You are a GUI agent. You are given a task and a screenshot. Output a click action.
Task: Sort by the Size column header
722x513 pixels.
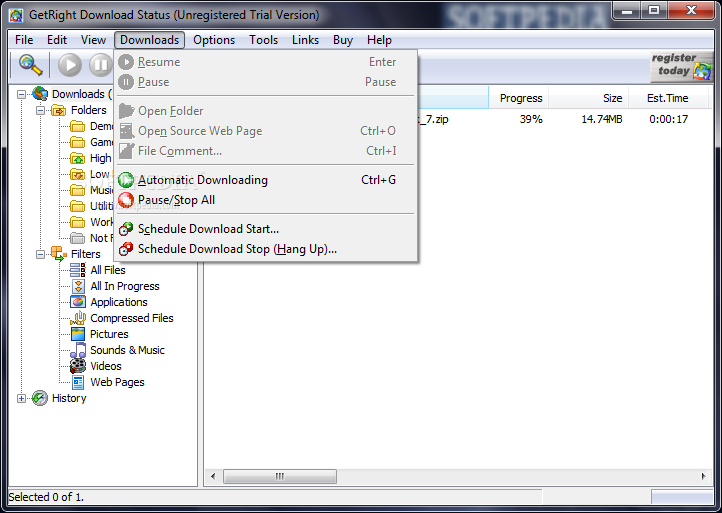(x=589, y=98)
